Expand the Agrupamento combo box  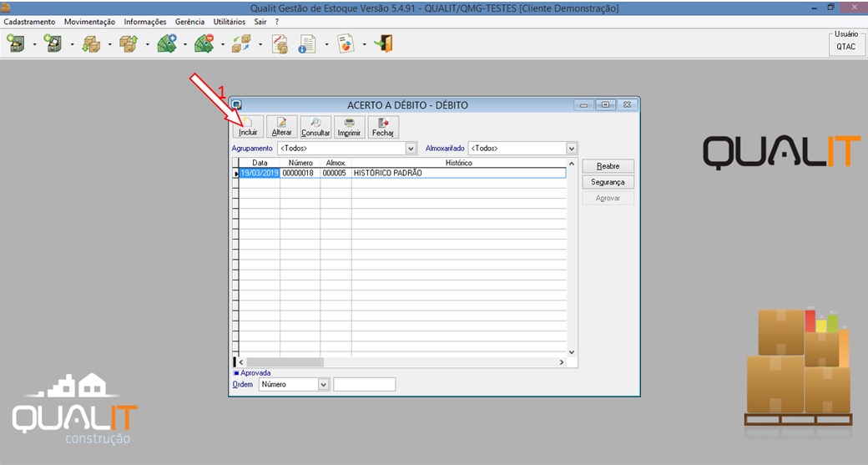(411, 149)
